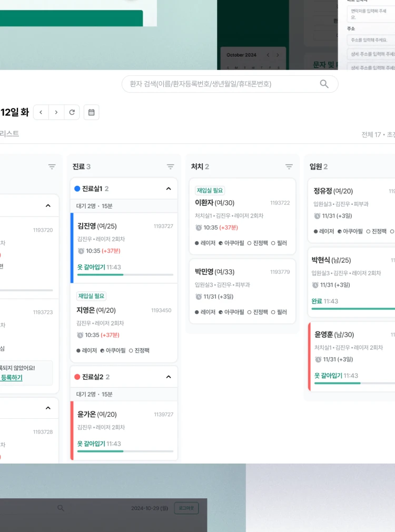
Task: Click the 처치 2 column header
Action: (200, 166)
